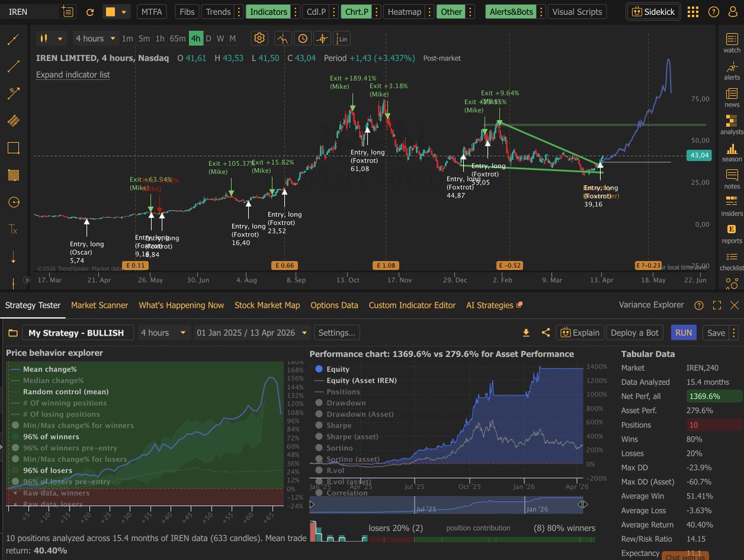Open the Indicators options dots menu
Viewport: 744px width, 560px height.
tap(296, 12)
